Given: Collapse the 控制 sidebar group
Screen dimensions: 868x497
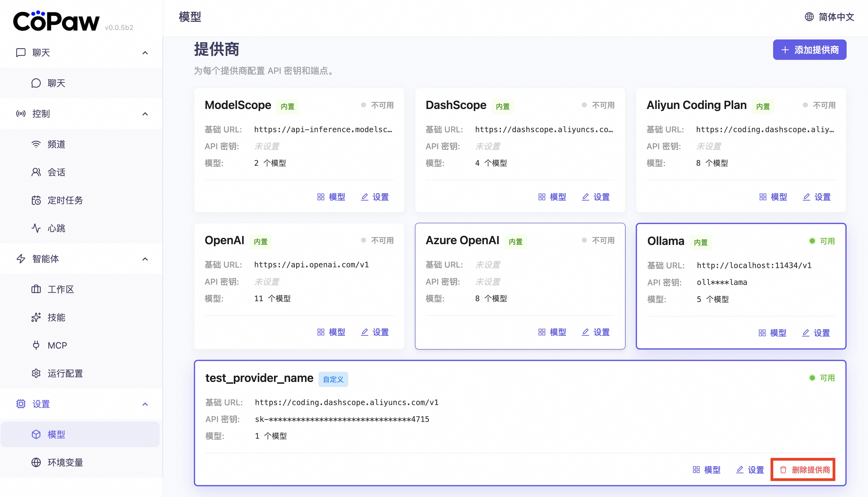Looking at the screenshot, I should (x=145, y=114).
